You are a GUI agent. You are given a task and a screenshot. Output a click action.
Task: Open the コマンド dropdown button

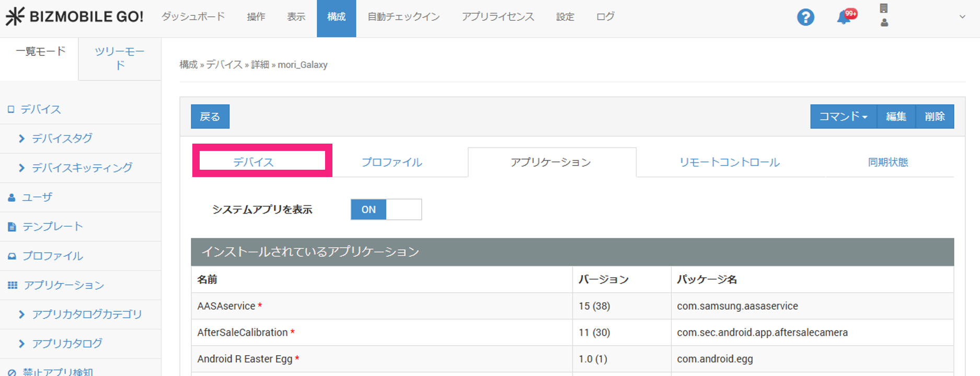pos(843,116)
